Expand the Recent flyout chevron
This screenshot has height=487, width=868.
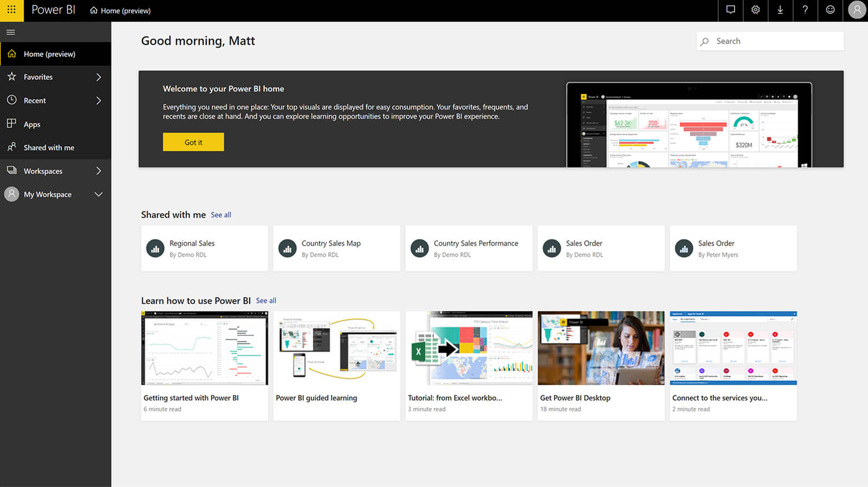point(98,100)
